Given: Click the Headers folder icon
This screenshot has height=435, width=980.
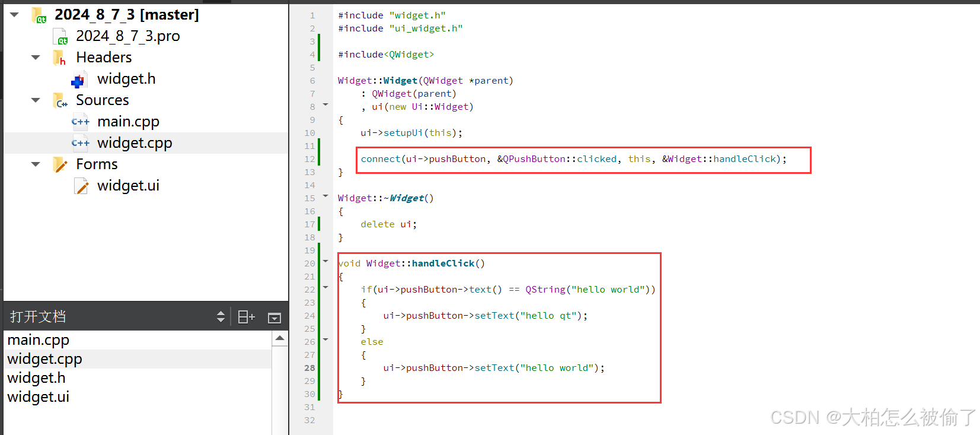Looking at the screenshot, I should (x=59, y=58).
